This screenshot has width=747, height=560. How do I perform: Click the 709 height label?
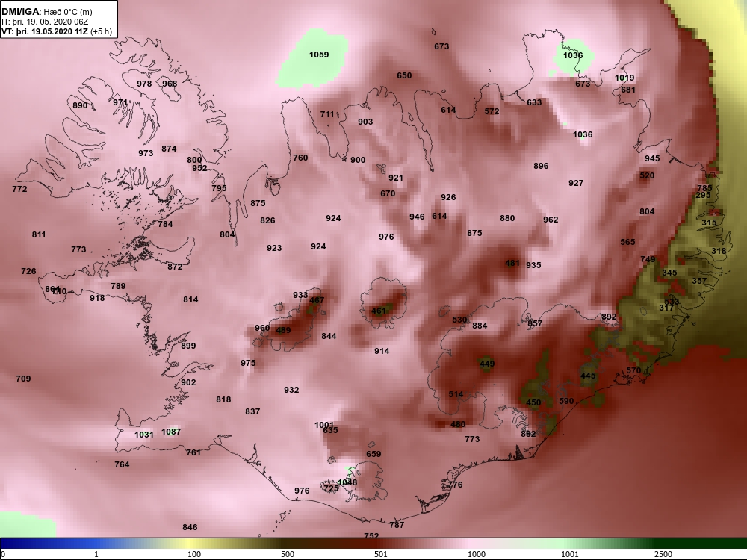click(x=23, y=379)
